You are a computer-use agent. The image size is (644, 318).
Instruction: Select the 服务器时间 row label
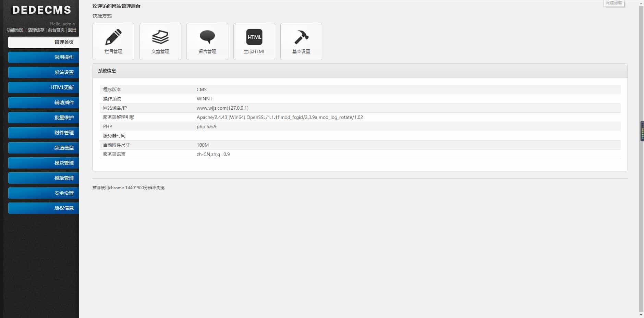[x=114, y=136]
